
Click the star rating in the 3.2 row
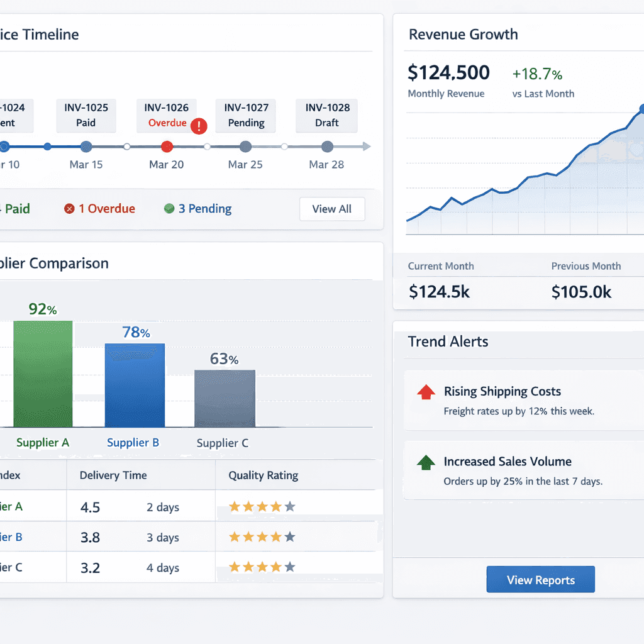[x=262, y=567]
